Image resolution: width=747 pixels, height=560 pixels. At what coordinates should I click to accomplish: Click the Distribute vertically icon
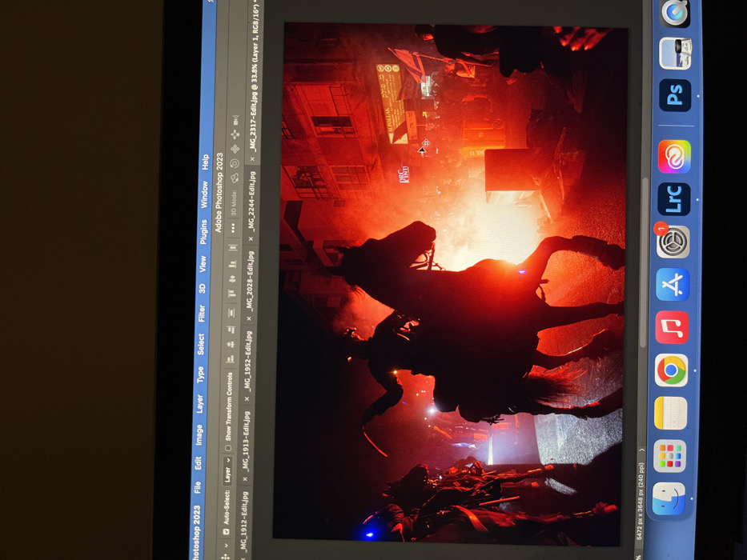232,313
